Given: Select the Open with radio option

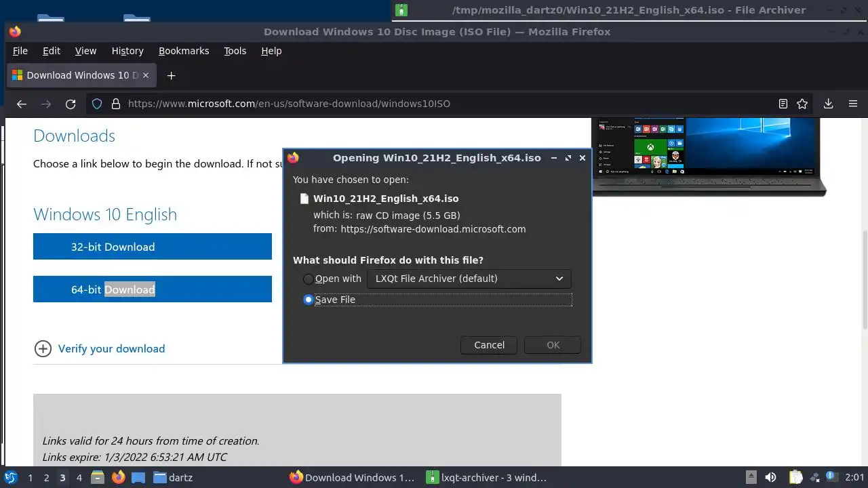Looking at the screenshot, I should point(309,279).
